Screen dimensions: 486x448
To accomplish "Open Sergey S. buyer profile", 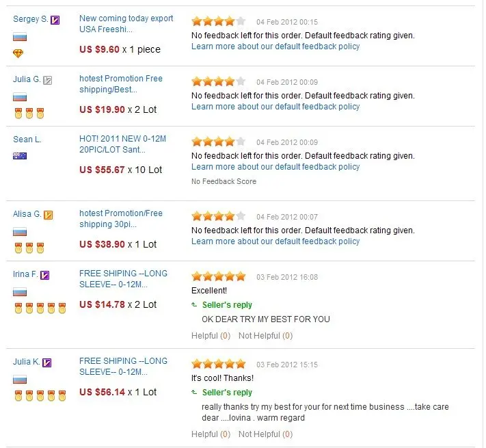I will click(30, 19).
